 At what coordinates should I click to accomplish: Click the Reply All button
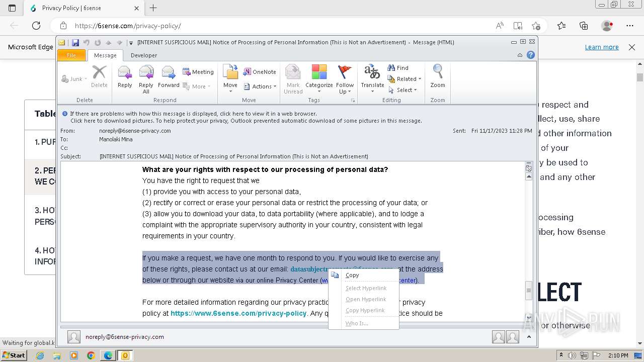(146, 79)
